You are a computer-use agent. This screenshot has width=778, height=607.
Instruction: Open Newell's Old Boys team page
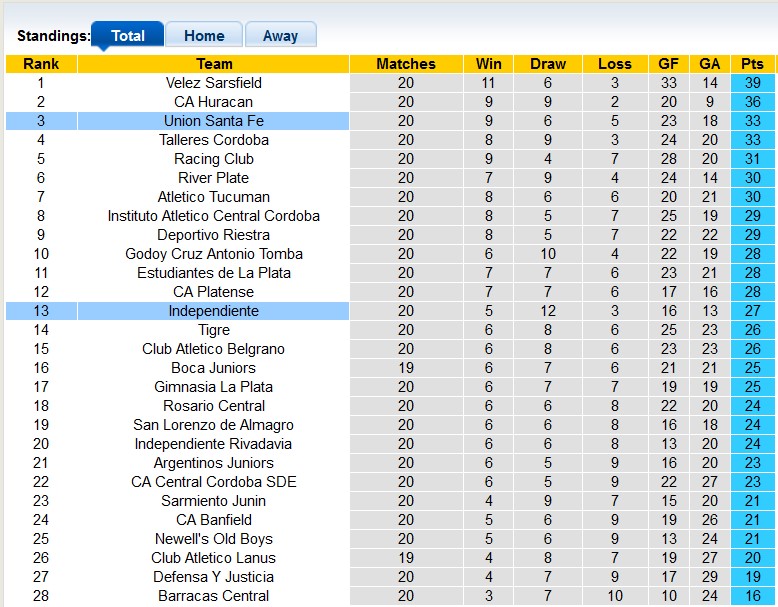pos(213,539)
